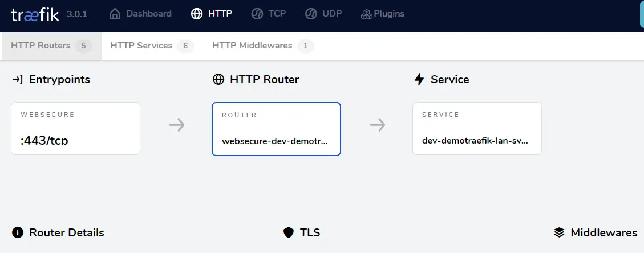Click the TLS shield icon
644x253 pixels.
pyautogui.click(x=289, y=233)
